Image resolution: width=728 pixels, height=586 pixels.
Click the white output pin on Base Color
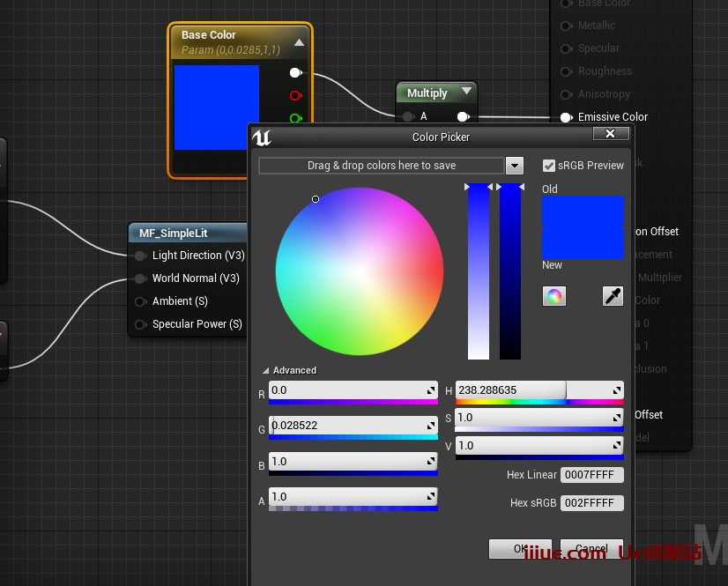coord(295,72)
